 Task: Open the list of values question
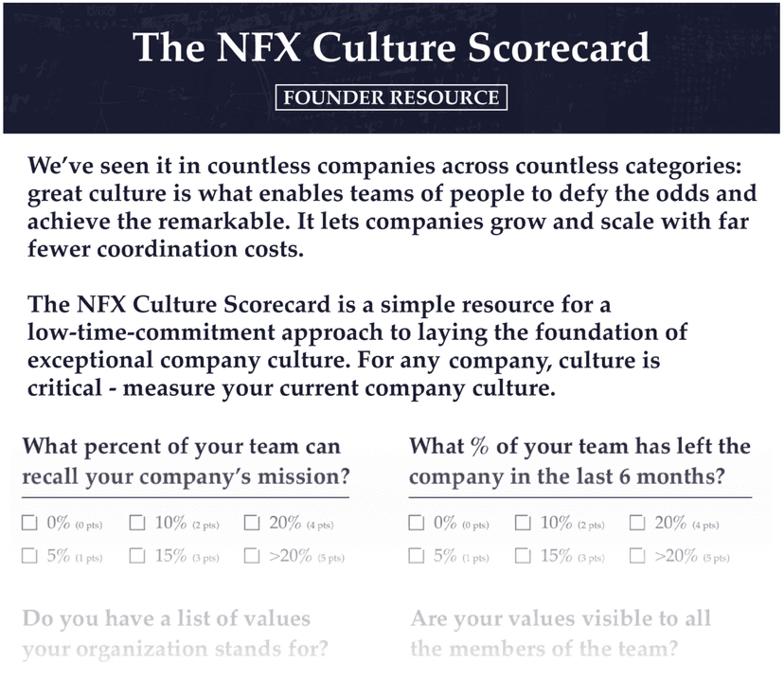click(175, 634)
